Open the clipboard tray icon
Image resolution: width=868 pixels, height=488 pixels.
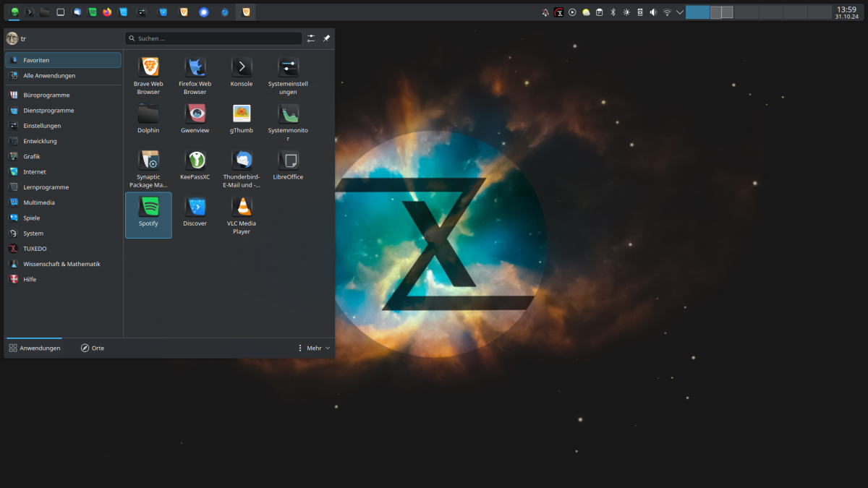(x=600, y=12)
